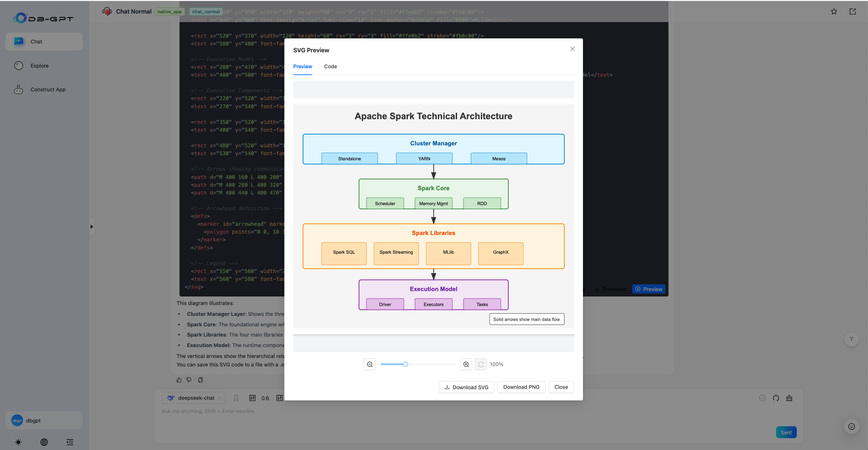
Task: Star this chat as favorite
Action: tap(834, 12)
